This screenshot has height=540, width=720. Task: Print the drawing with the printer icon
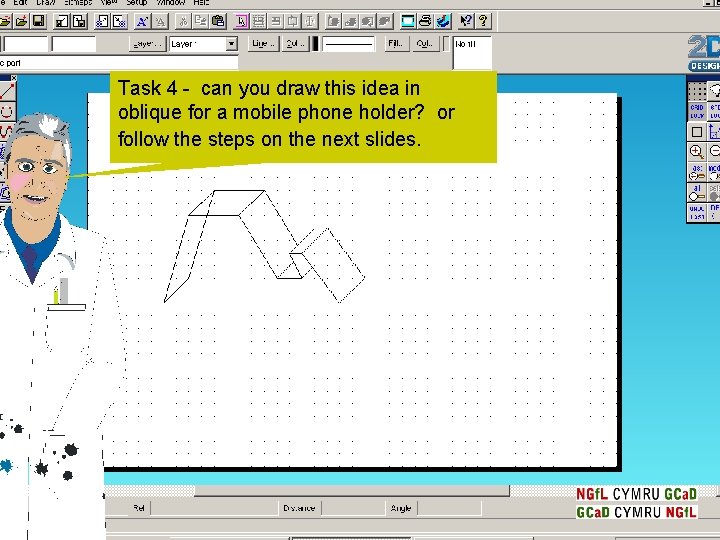click(425, 21)
